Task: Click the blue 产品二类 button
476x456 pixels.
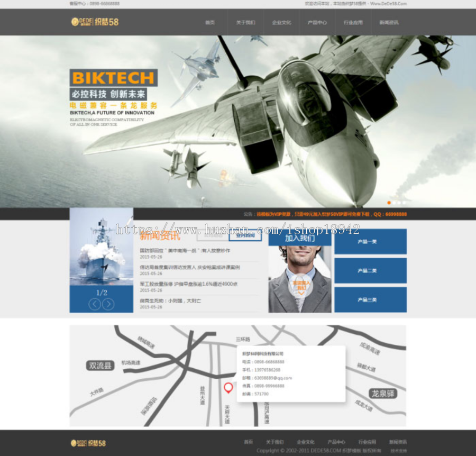Action: tap(370, 270)
